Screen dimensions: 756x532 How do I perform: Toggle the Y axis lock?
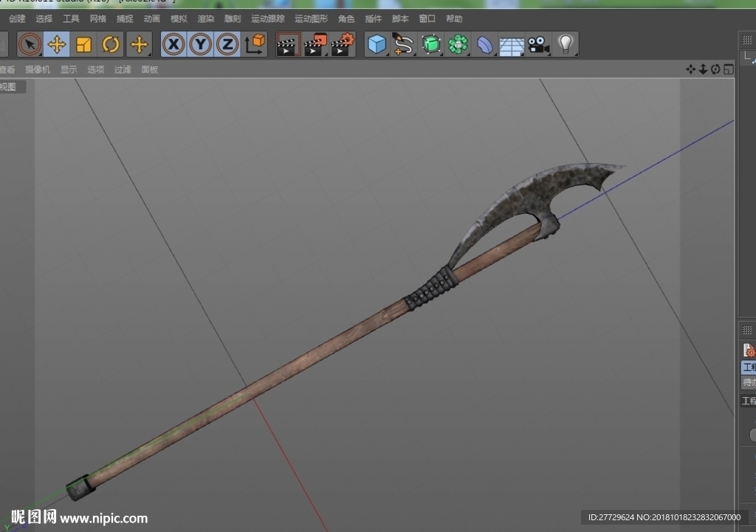(201, 44)
